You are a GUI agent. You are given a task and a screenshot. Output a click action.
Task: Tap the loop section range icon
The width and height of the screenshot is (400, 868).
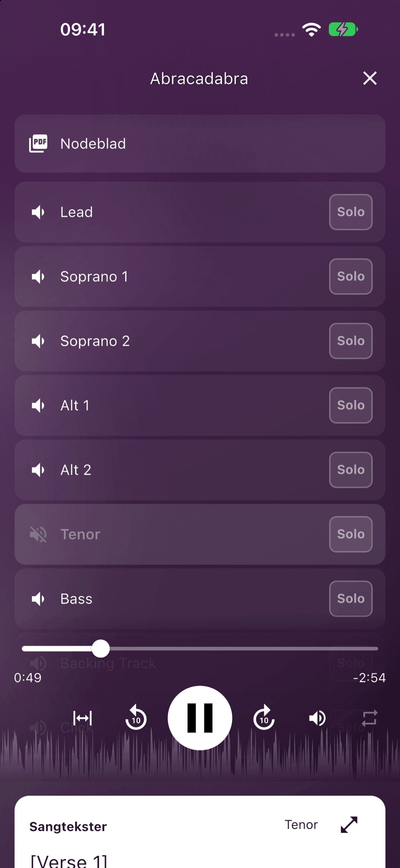click(82, 718)
